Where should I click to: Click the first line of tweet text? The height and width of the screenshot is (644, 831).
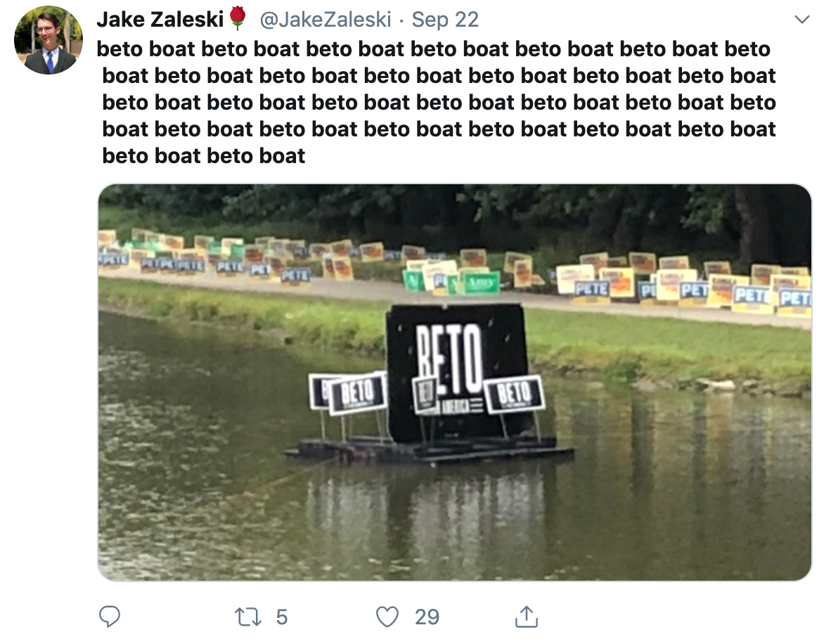click(434, 49)
